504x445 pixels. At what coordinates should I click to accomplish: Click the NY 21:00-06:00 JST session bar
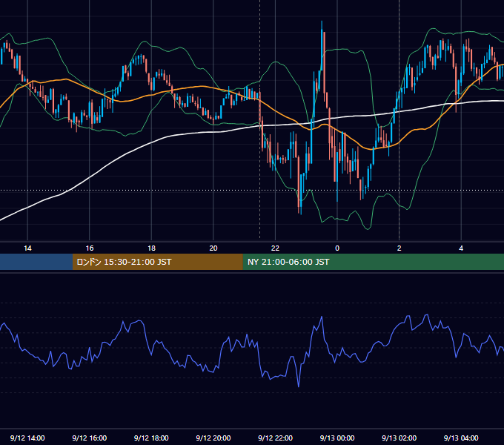click(373, 262)
